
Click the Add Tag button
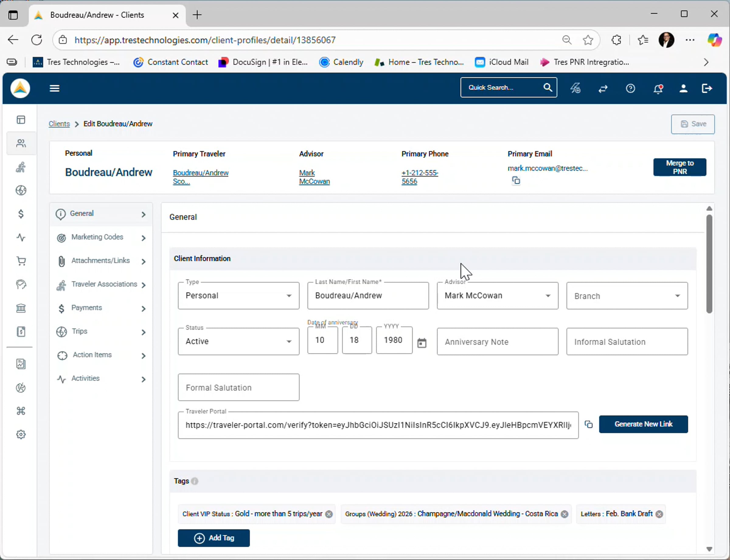[x=214, y=538]
